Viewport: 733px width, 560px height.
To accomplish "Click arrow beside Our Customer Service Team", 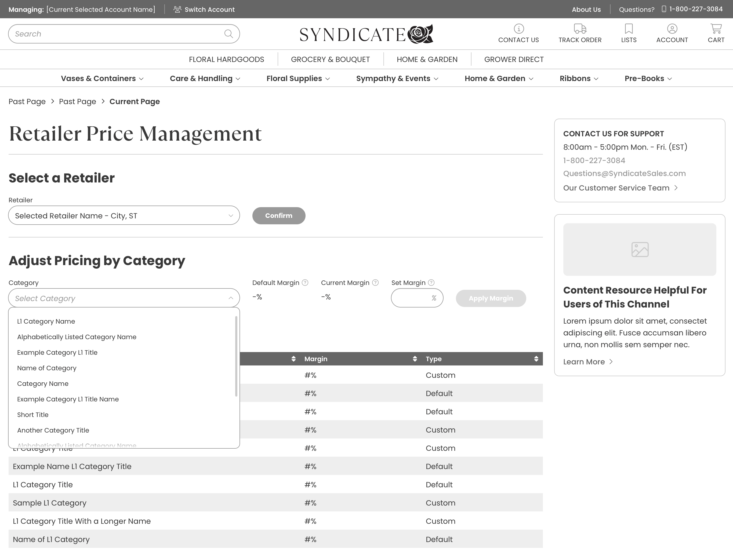I will pyautogui.click(x=676, y=188).
